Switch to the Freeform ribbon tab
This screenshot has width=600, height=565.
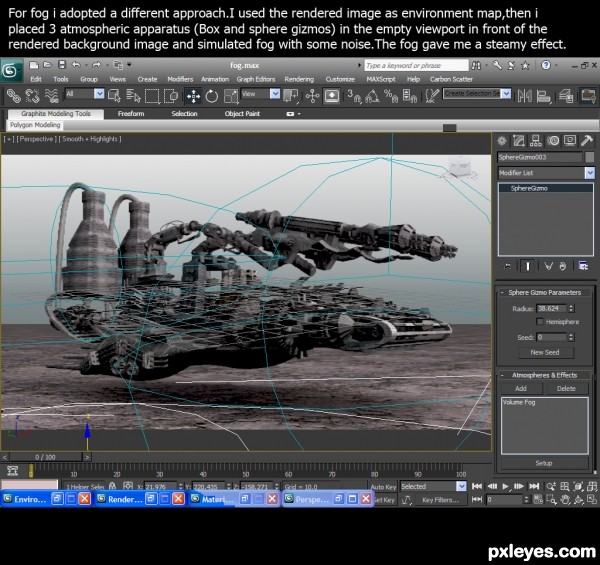[x=131, y=114]
